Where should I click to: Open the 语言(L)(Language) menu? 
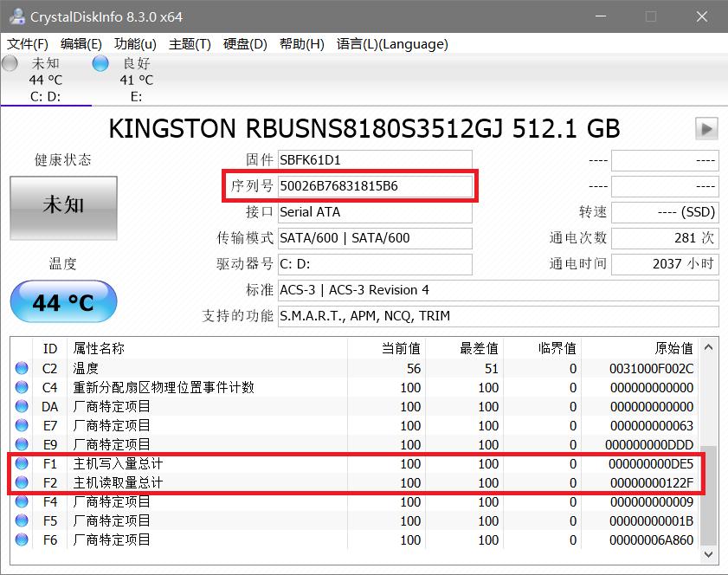point(392,44)
